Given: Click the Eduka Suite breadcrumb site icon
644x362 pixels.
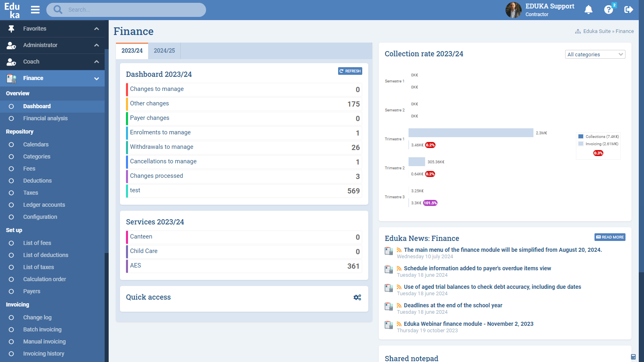Looking at the screenshot, I should coord(578,31).
